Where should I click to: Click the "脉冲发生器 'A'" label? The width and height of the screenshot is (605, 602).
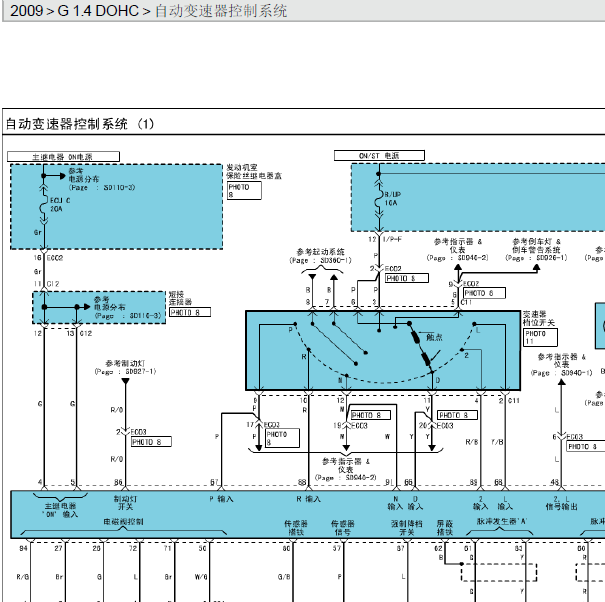pos(502,521)
